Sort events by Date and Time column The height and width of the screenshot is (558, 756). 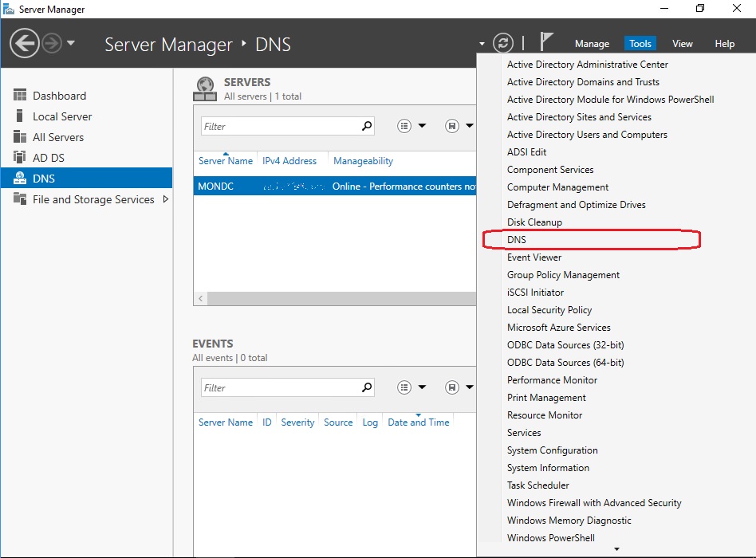pyautogui.click(x=419, y=422)
